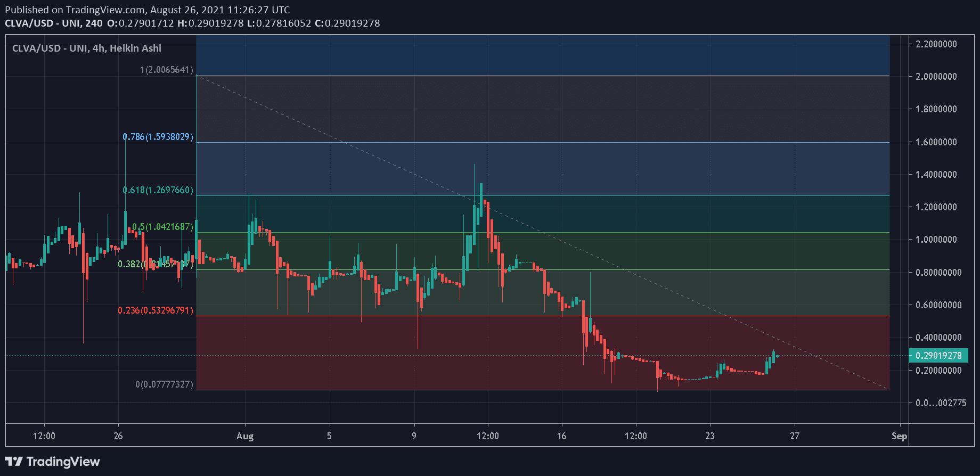This screenshot has width=980, height=476.
Task: Click the TradingView logo icon
Action: [x=14, y=461]
